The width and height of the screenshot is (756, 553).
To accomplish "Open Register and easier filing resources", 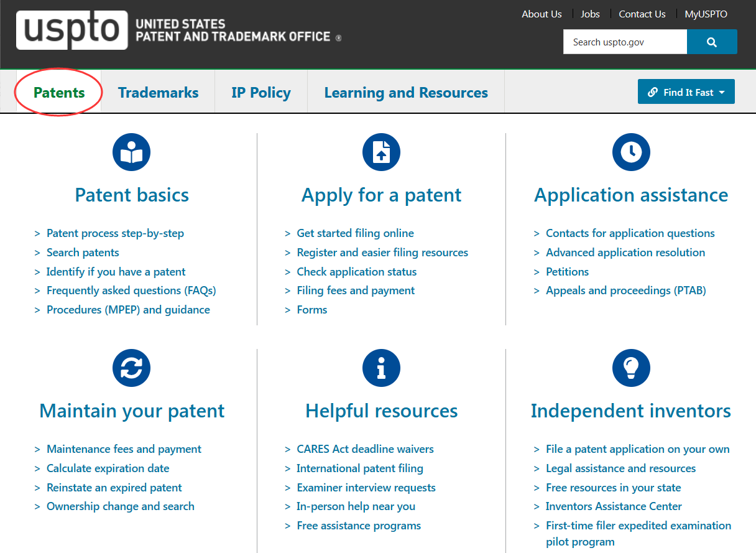I will (x=382, y=253).
